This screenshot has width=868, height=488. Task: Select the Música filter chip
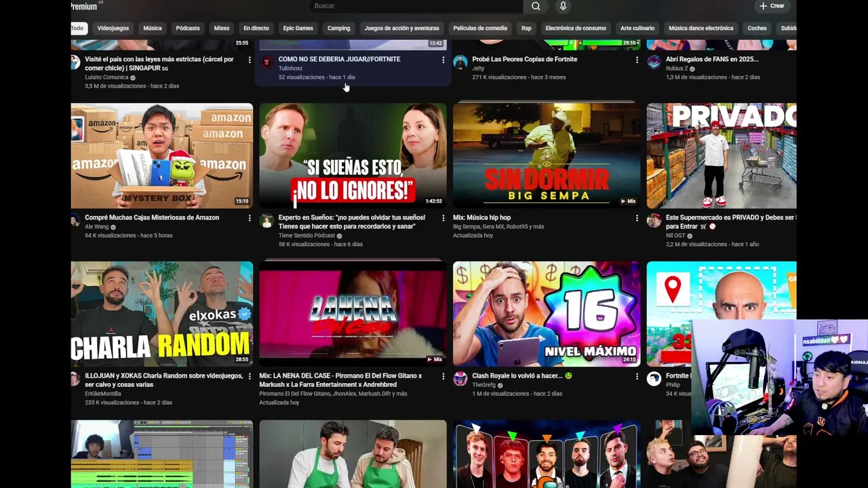coord(153,28)
